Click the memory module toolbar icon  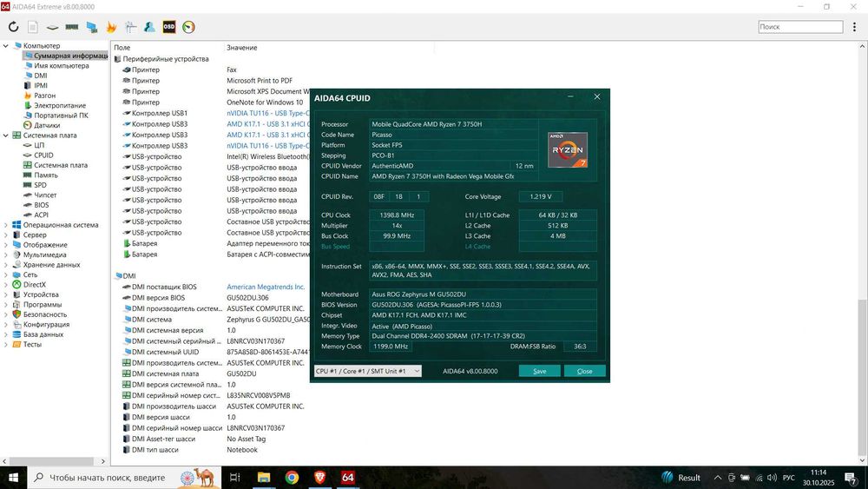pyautogui.click(x=72, y=27)
